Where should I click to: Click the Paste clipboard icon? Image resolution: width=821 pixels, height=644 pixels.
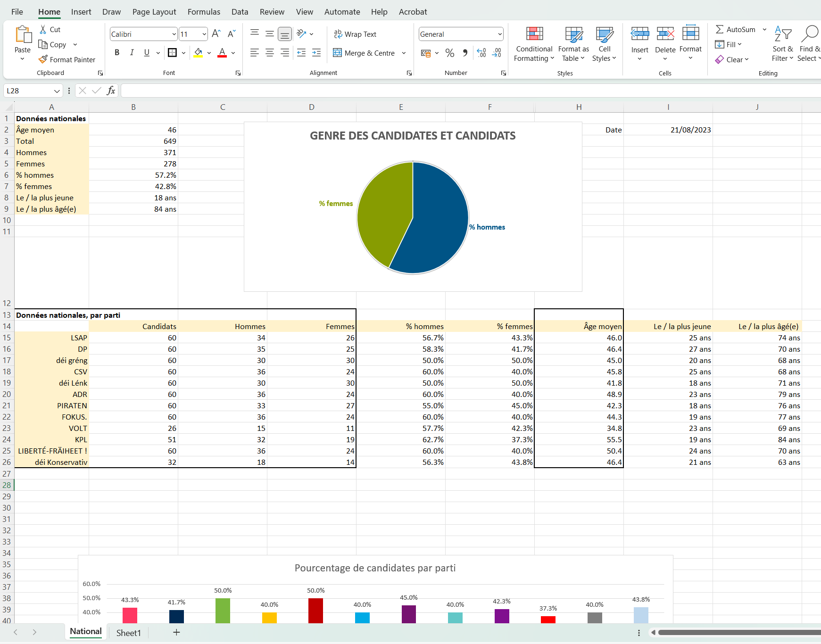[x=23, y=34]
